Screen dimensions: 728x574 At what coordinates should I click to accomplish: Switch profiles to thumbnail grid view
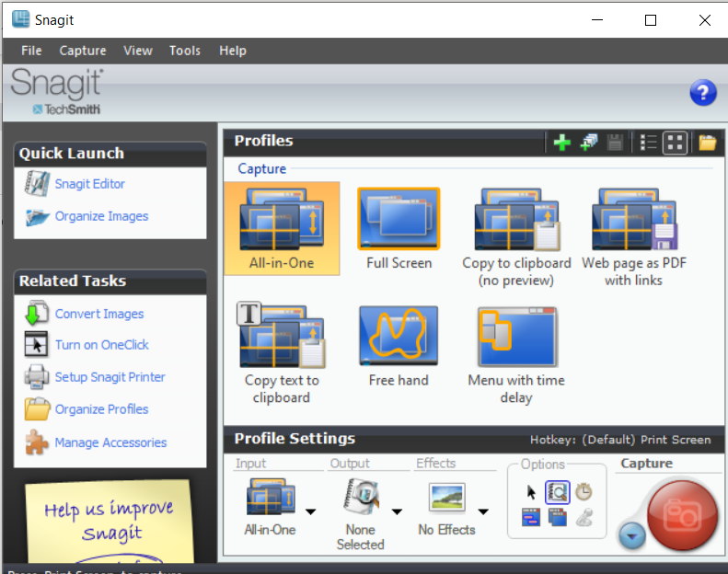coord(675,143)
